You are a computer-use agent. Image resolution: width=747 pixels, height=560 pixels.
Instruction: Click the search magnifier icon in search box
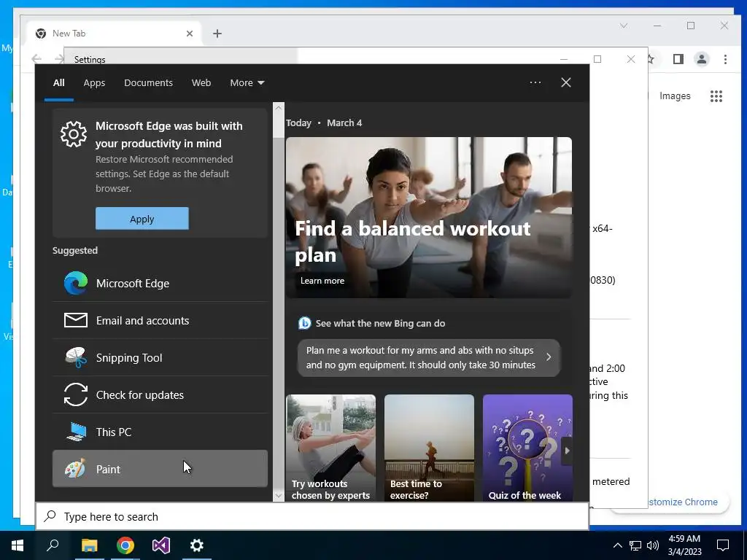pos(50,516)
